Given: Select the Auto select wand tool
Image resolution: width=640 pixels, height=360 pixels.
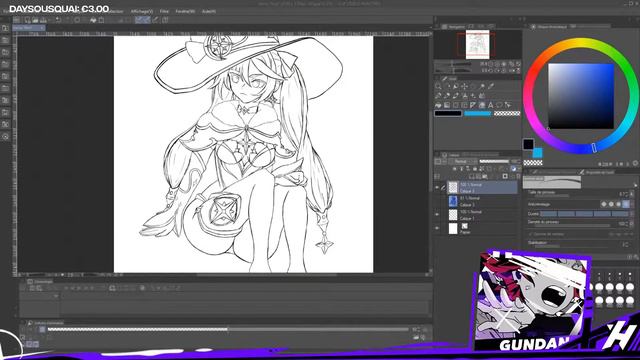Looking at the screenshot, I should pyautogui.click(x=482, y=86).
